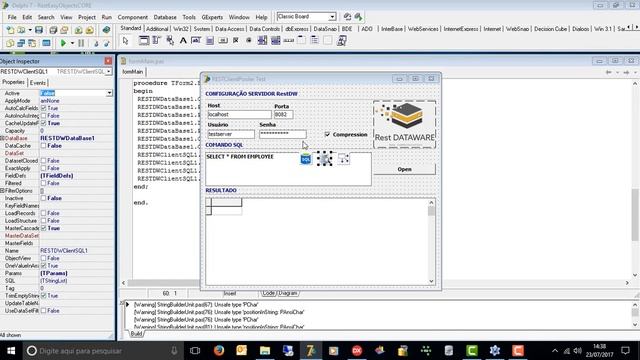Pick the PopupMenu component icon
640x360 pixels.
tap(170, 40)
